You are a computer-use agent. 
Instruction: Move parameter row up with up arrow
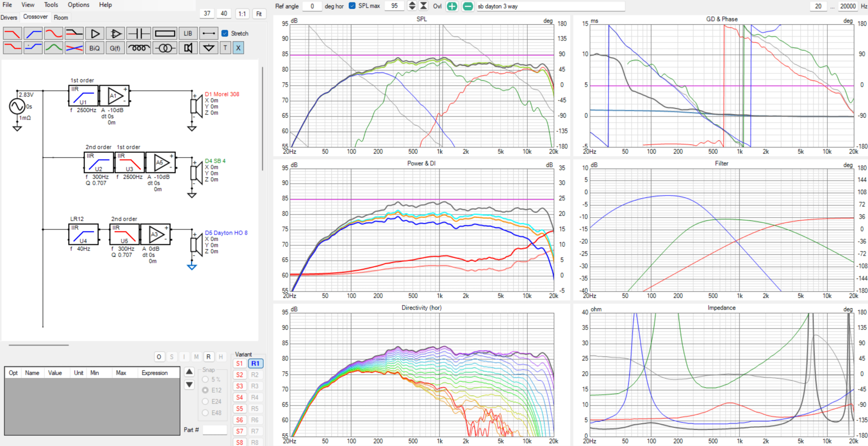(x=189, y=372)
